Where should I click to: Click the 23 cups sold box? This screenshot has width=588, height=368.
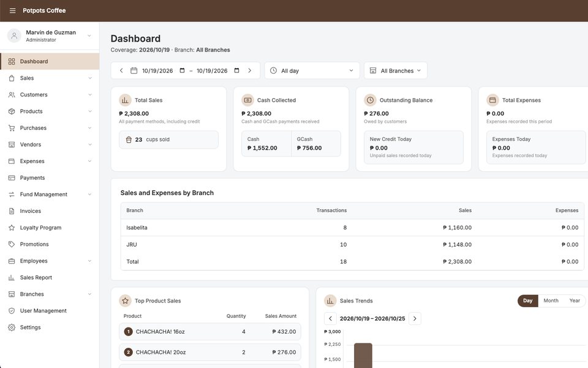(x=169, y=140)
